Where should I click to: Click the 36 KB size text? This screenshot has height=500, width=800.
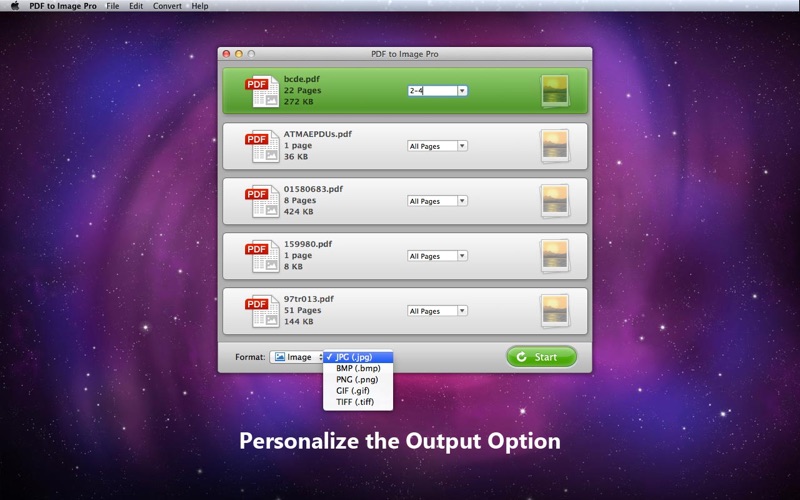(x=296, y=157)
